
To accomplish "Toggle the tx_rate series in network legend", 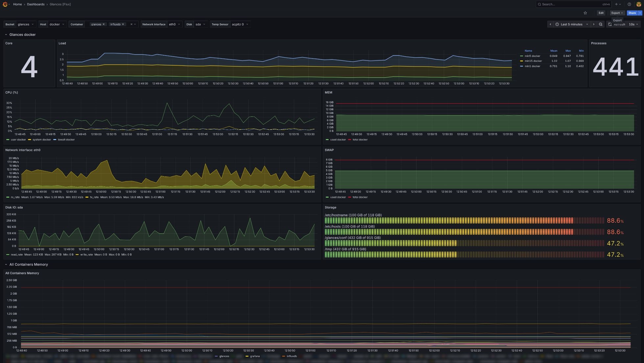I will tap(94, 197).
